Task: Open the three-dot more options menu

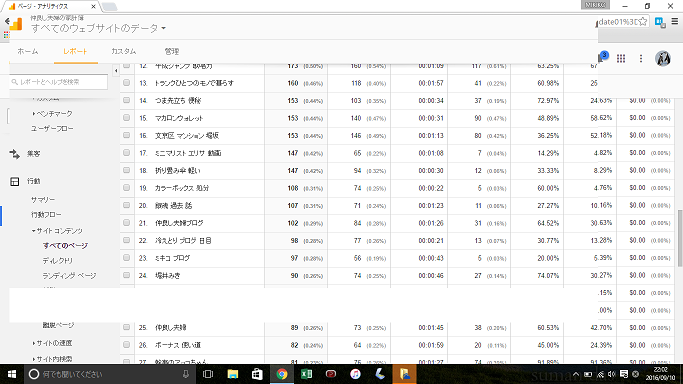Action: pos(641,58)
